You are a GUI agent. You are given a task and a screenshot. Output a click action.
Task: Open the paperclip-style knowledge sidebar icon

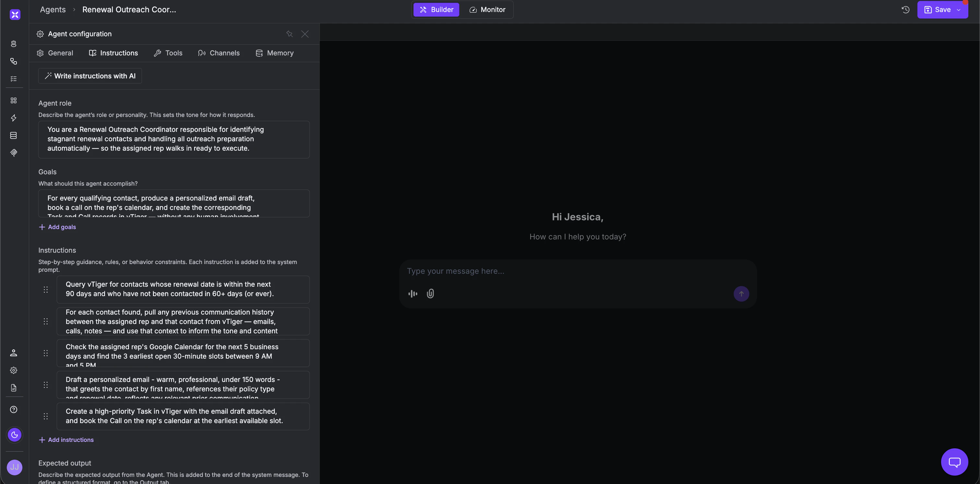click(x=14, y=153)
